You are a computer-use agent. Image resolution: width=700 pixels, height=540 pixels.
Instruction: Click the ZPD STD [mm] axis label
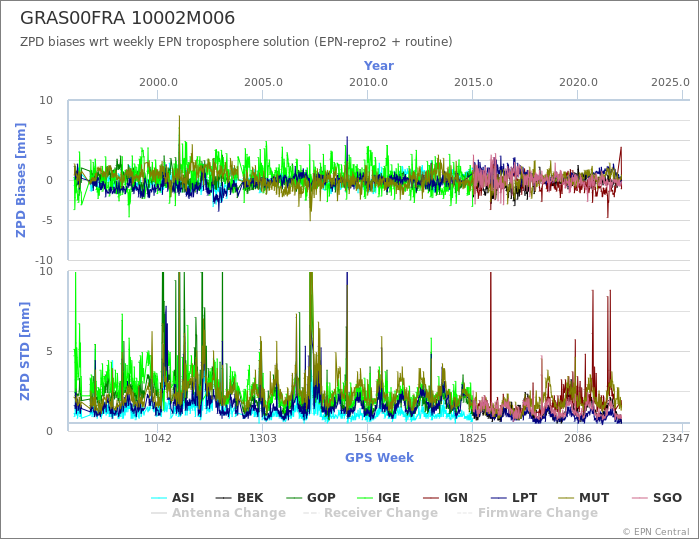25,351
